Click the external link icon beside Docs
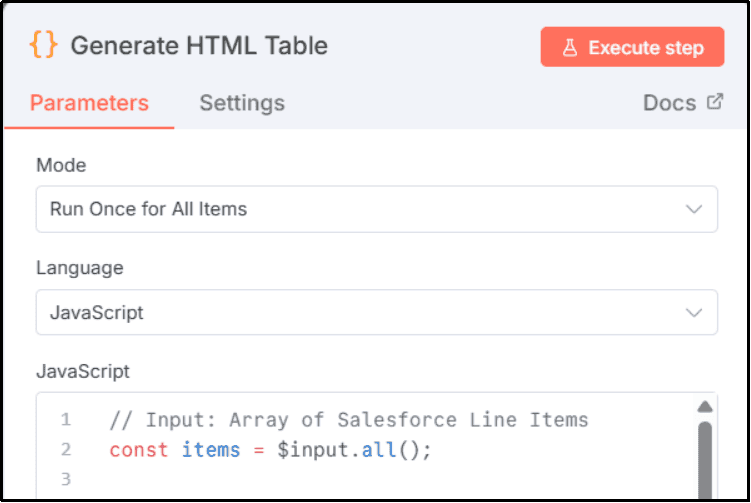Viewport: 751px width, 503px height. point(714,102)
